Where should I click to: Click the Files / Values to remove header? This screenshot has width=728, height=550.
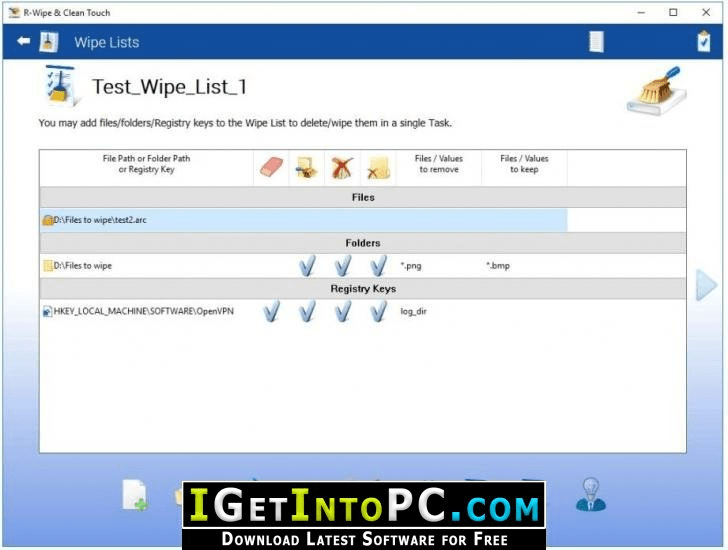pos(439,164)
